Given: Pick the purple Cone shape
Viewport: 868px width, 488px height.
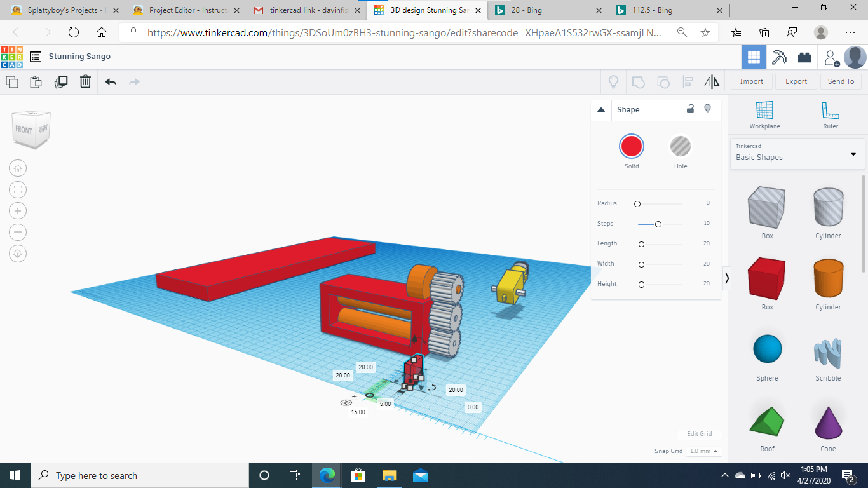Looking at the screenshot, I should [x=828, y=421].
